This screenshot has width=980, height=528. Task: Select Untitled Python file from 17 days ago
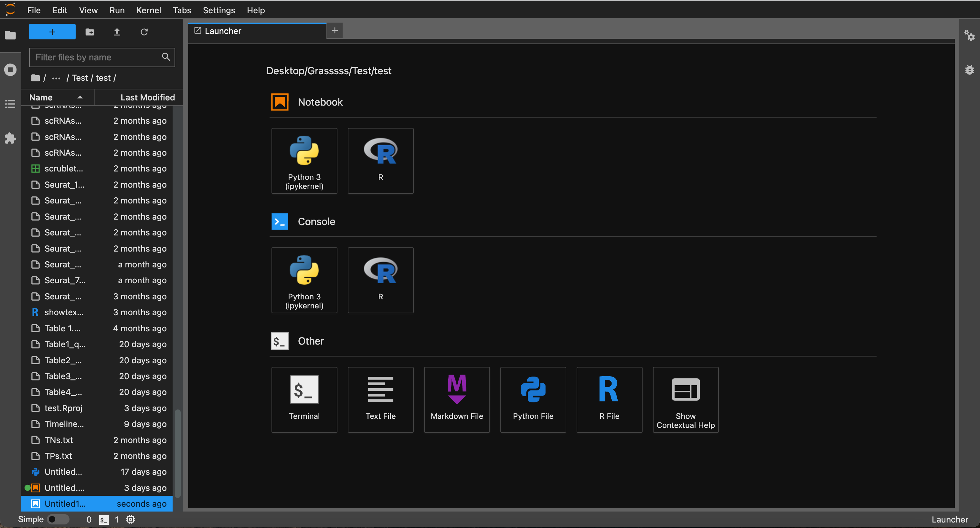click(x=97, y=472)
